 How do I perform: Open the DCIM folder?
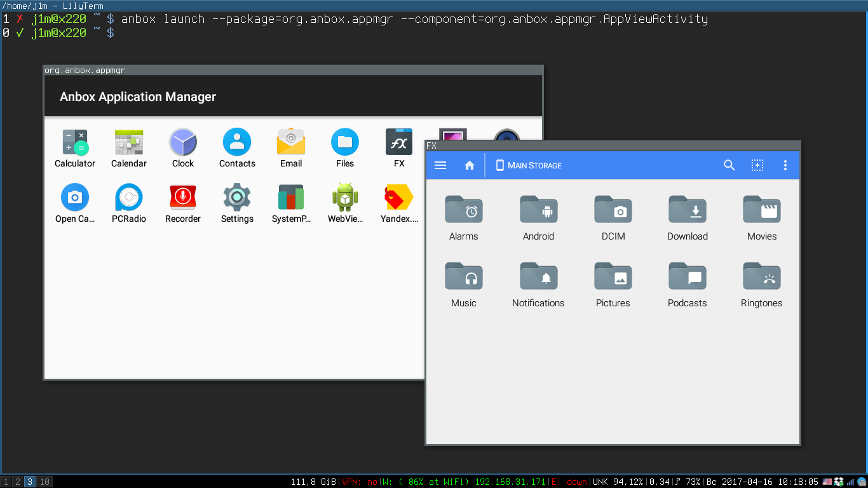pyautogui.click(x=613, y=218)
